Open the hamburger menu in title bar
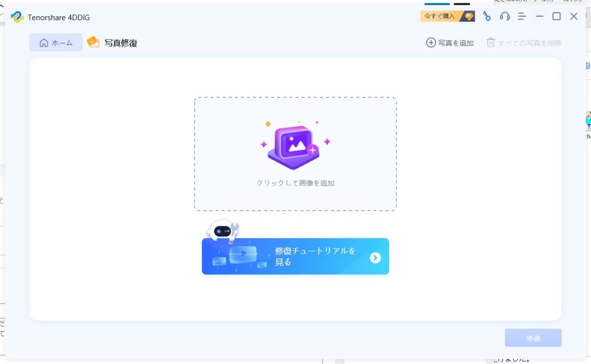 click(522, 16)
